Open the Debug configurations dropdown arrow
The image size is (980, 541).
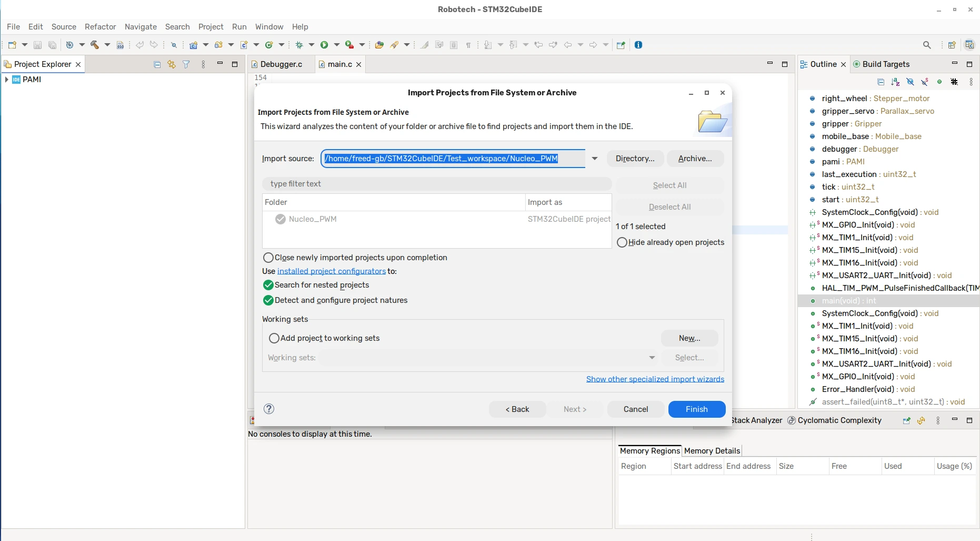[312, 45]
